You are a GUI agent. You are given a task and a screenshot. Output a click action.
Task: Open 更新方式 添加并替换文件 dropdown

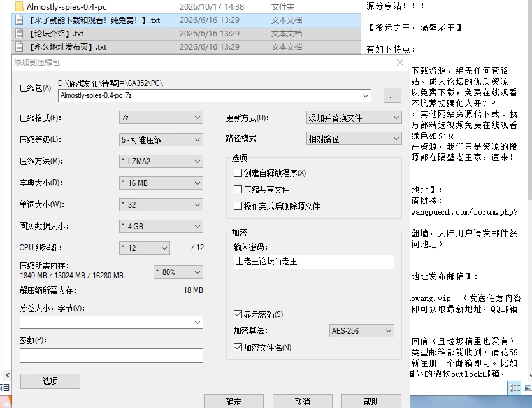[354, 118]
